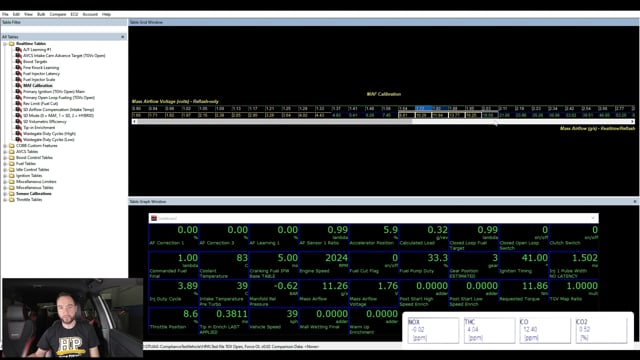This screenshot has height=360, width=640.
Task: Click the MAF table scrollbar left arrow
Action: [x=134, y=122]
